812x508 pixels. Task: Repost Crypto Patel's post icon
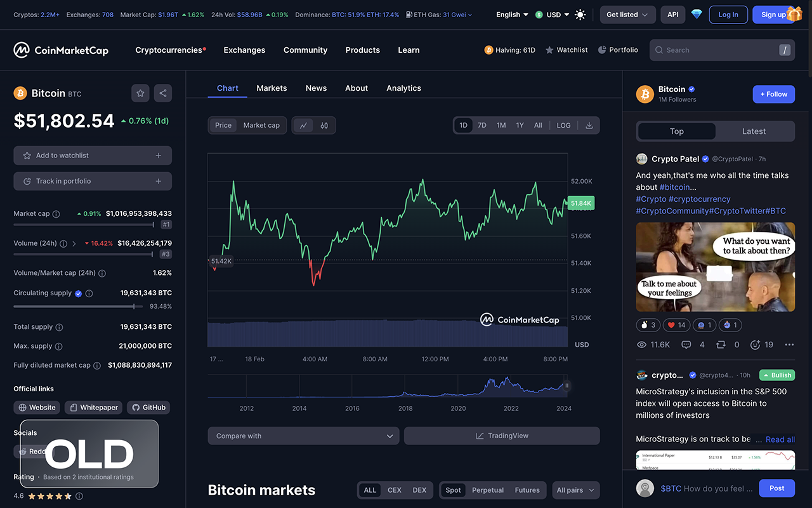pyautogui.click(x=721, y=345)
